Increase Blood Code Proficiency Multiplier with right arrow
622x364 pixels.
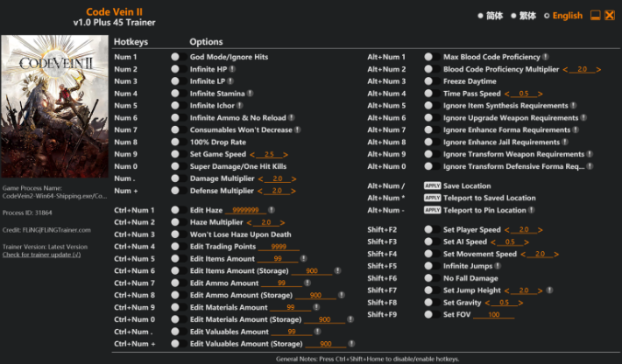[598, 70]
